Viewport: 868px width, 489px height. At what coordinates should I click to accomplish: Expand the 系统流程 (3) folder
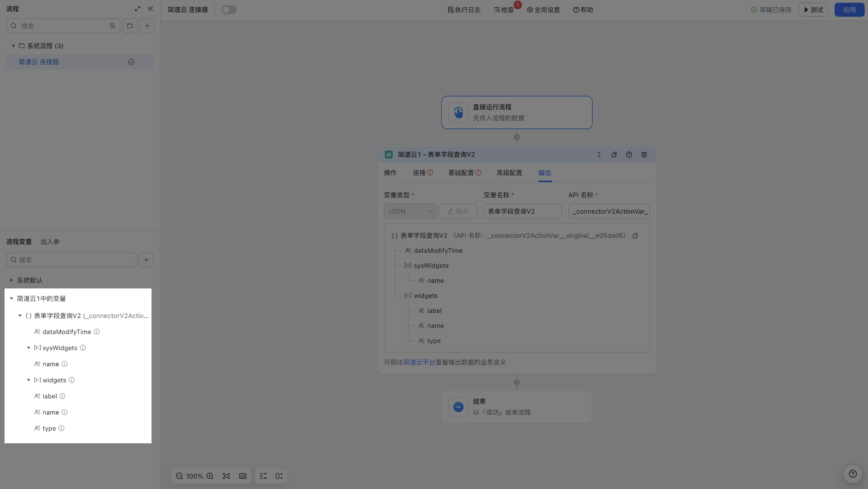(13, 46)
